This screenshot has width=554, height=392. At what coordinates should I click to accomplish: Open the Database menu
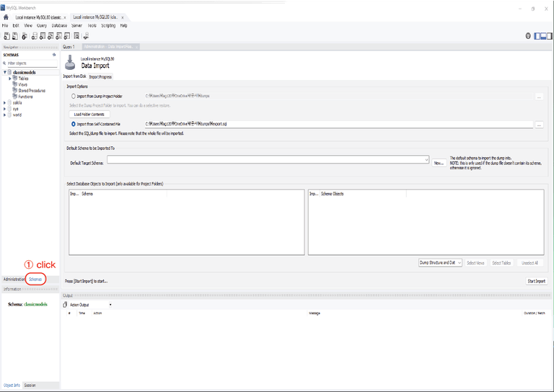[x=59, y=25]
